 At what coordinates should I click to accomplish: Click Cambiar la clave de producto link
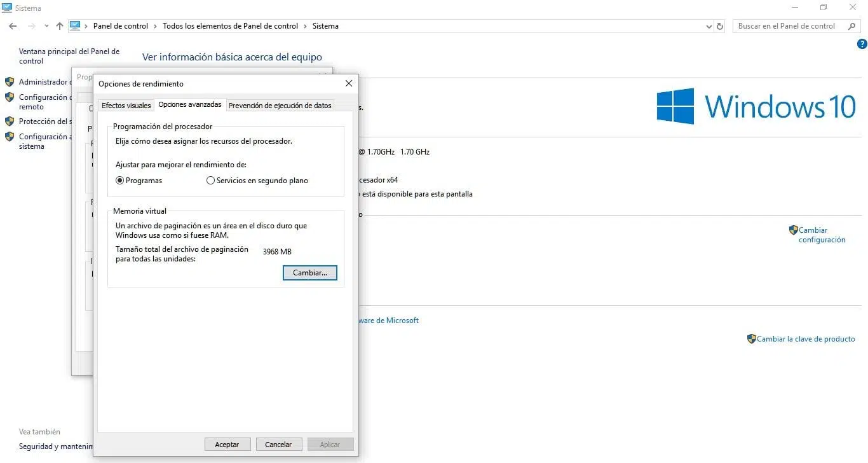806,339
